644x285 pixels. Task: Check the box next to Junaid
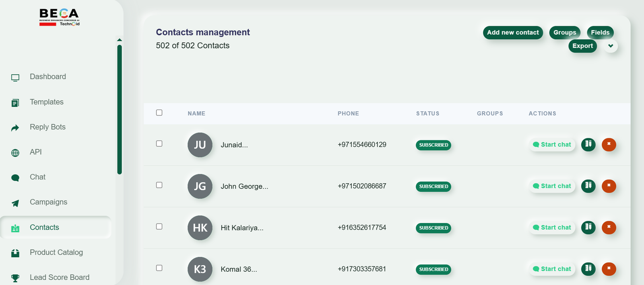click(x=159, y=144)
